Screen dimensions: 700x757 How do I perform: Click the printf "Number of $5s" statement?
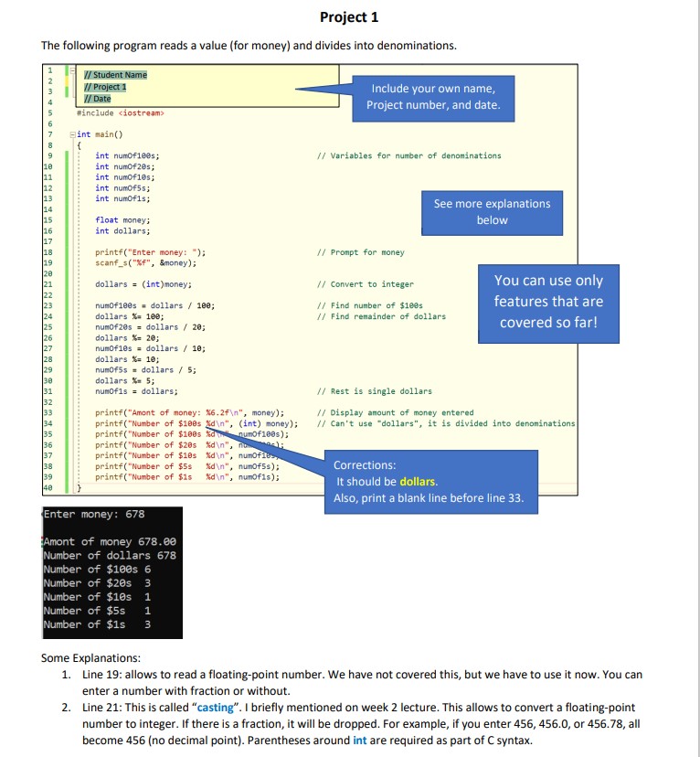pyautogui.click(x=187, y=466)
